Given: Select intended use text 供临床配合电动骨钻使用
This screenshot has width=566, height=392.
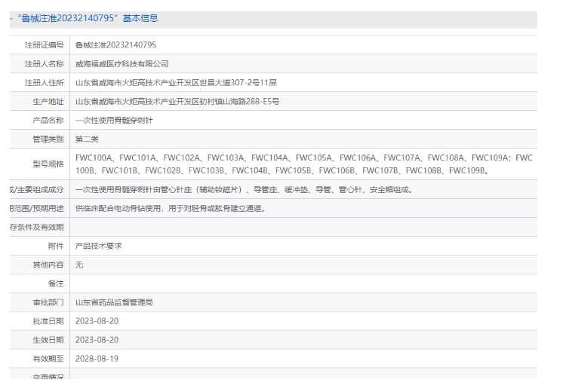Looking at the screenshot, I should (171, 208).
